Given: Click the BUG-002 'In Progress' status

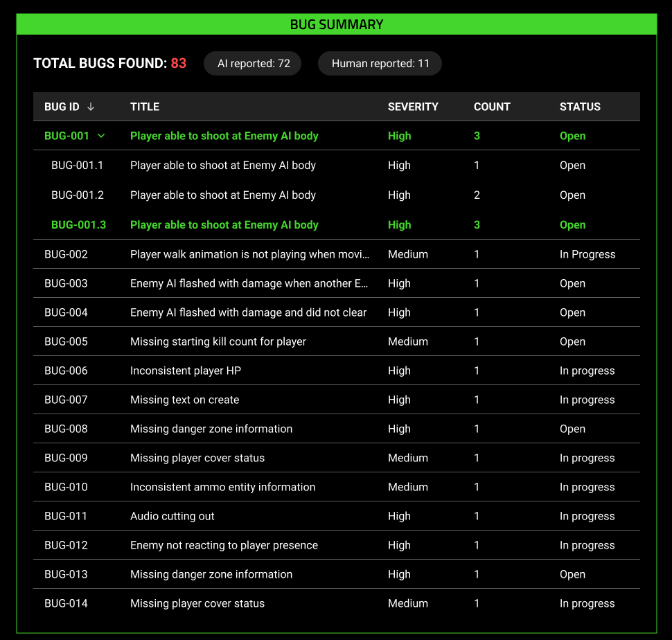Looking at the screenshot, I should coord(587,254).
